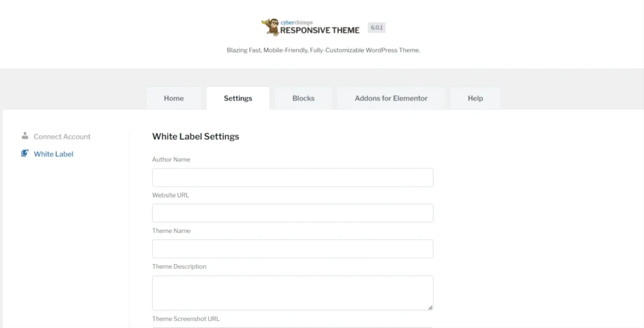Focus the Theme Name text box

click(x=292, y=249)
